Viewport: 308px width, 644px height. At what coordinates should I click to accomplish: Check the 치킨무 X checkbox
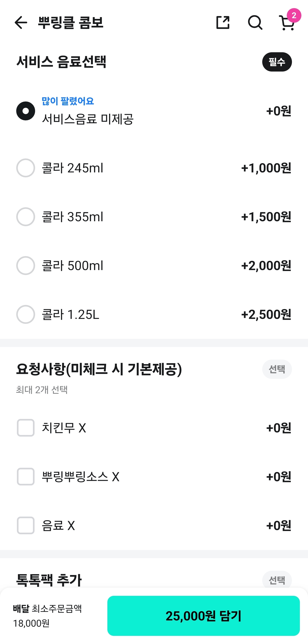26,428
